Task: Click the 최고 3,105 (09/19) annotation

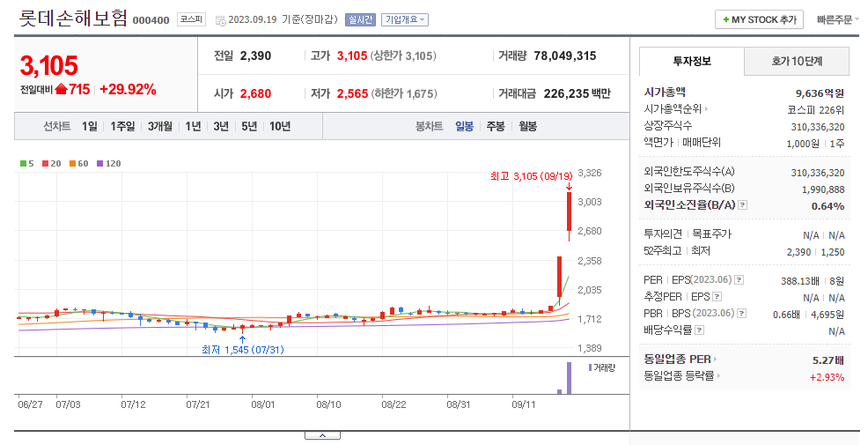Action: (532, 176)
